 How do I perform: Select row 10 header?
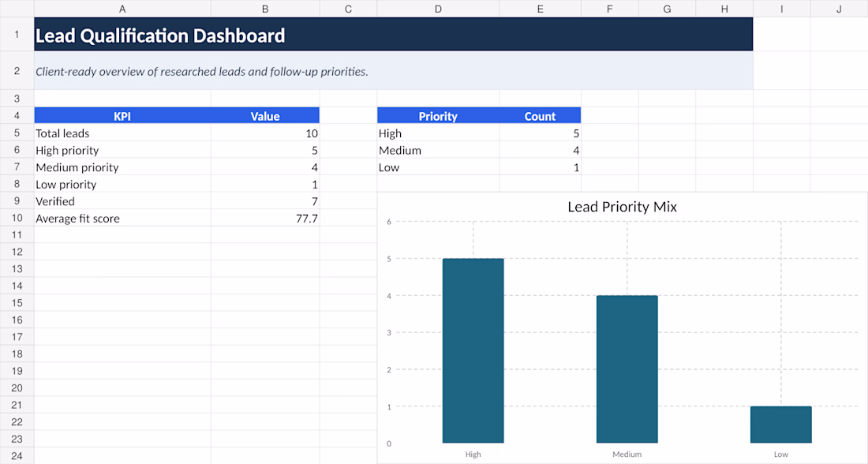[x=17, y=218]
